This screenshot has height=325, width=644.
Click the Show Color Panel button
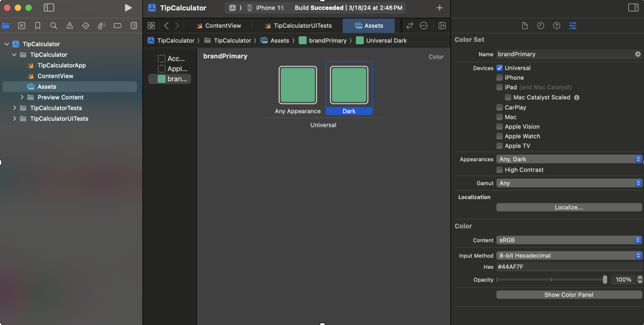(569, 295)
